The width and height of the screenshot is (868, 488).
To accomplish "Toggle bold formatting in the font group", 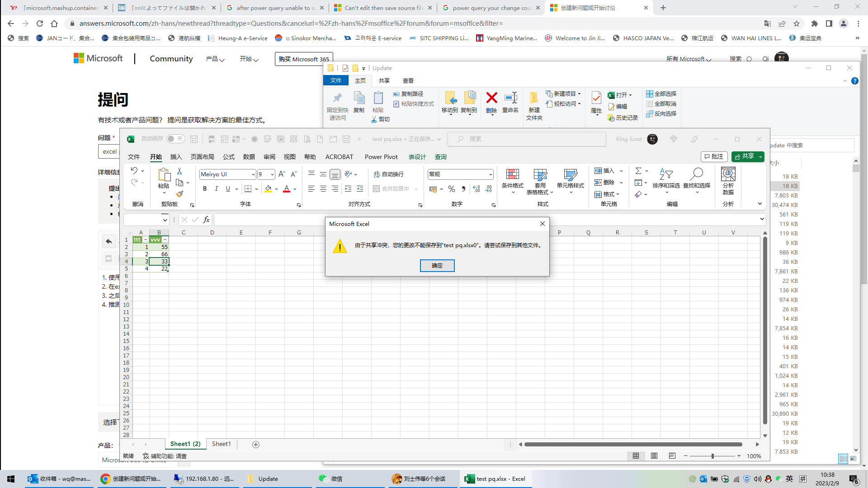I will 204,188.
